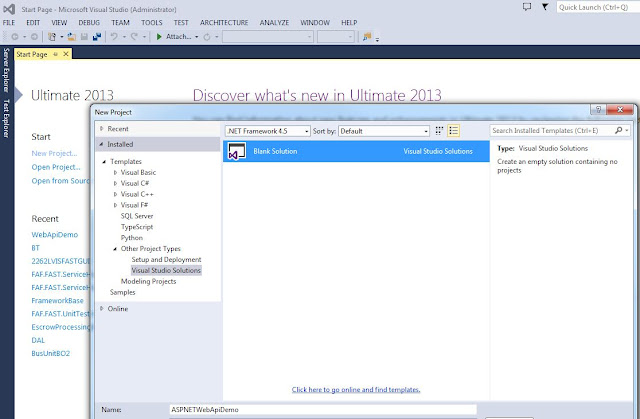Open the DEBUG menu

[89, 23]
